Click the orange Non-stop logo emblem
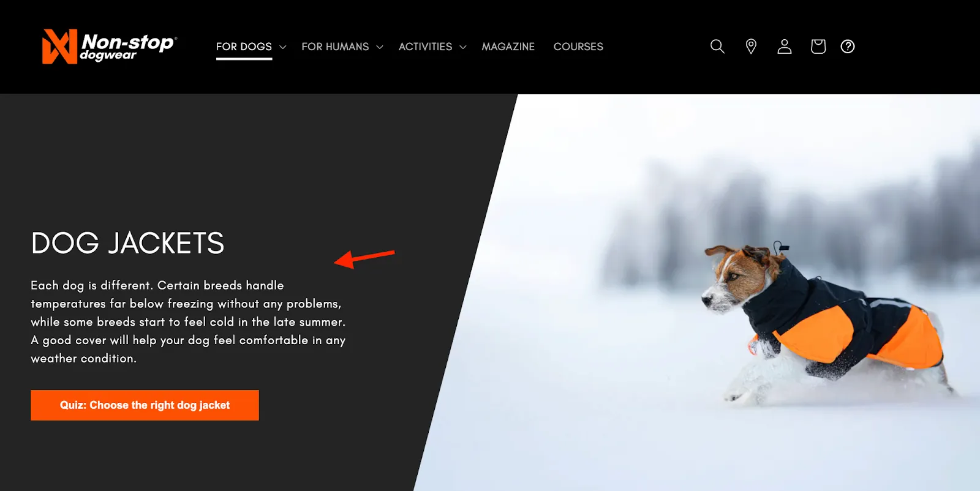The image size is (980, 491). click(x=59, y=47)
